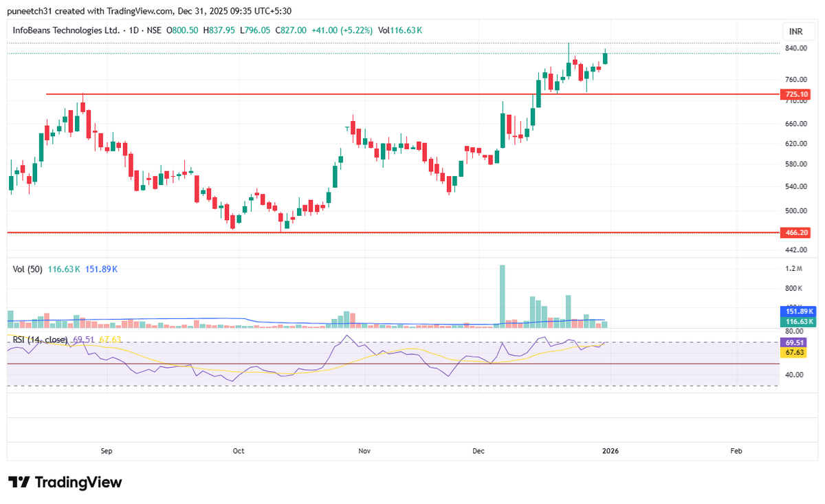
Task: Click the yellow 67.63 RSI axis tag
Action: (795, 352)
